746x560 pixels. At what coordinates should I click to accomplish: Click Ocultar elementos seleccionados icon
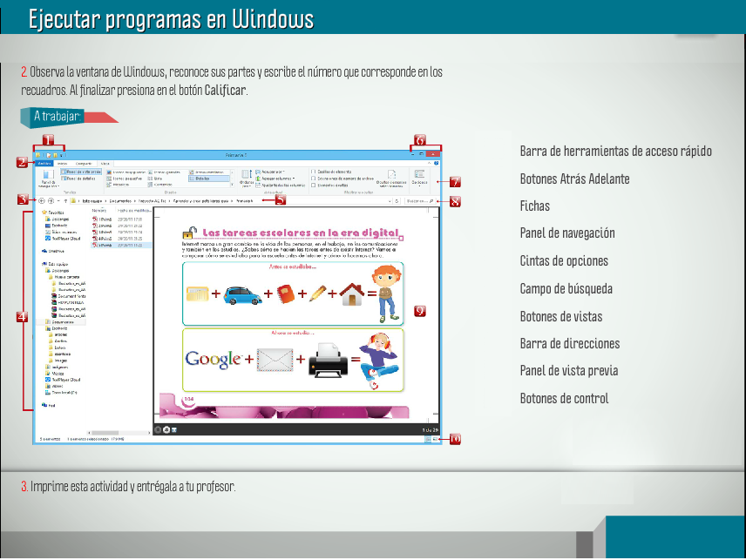click(x=391, y=177)
